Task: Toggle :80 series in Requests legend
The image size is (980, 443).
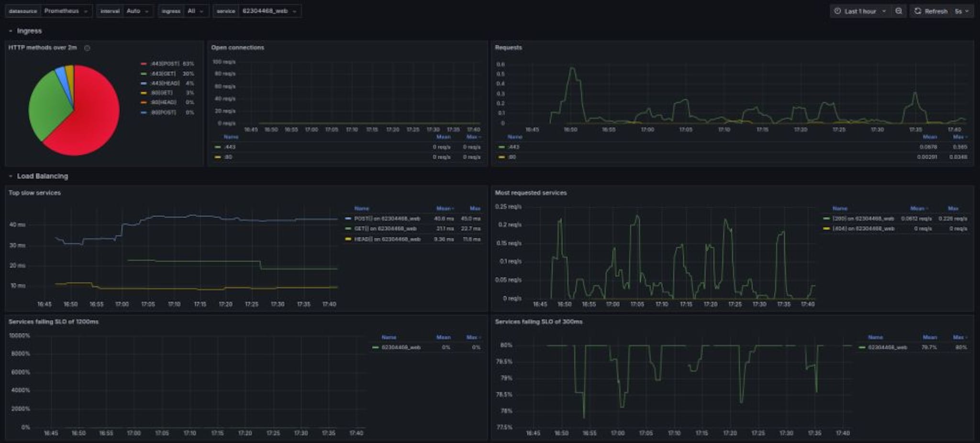Action: 512,157
